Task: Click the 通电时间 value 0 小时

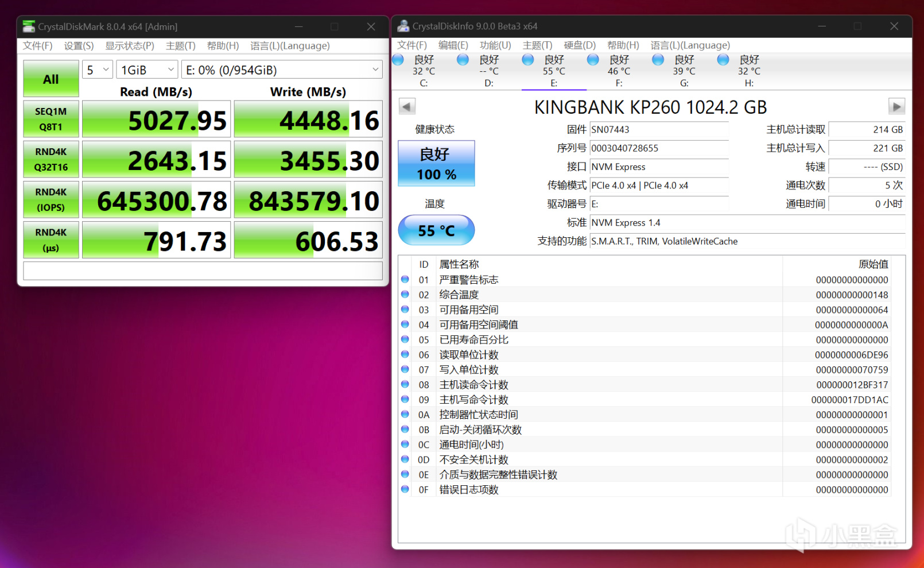Action: [867, 204]
